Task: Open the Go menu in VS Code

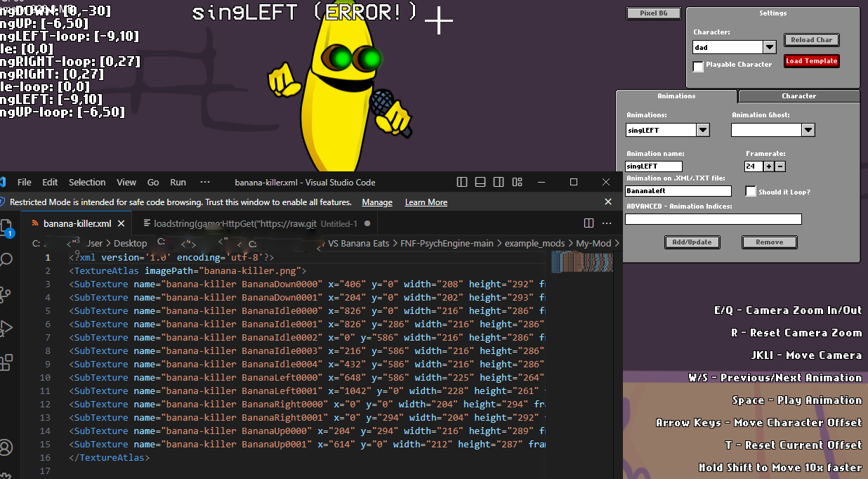Action: point(152,182)
